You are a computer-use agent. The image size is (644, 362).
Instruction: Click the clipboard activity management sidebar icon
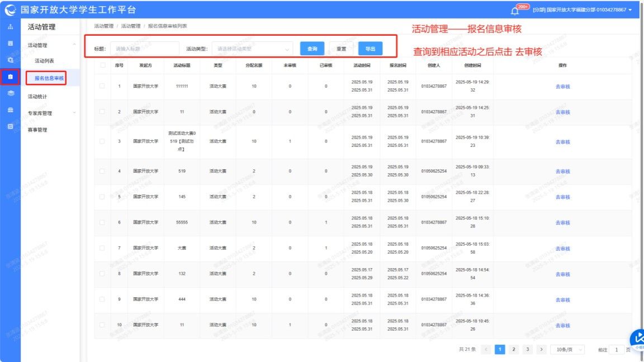point(10,77)
